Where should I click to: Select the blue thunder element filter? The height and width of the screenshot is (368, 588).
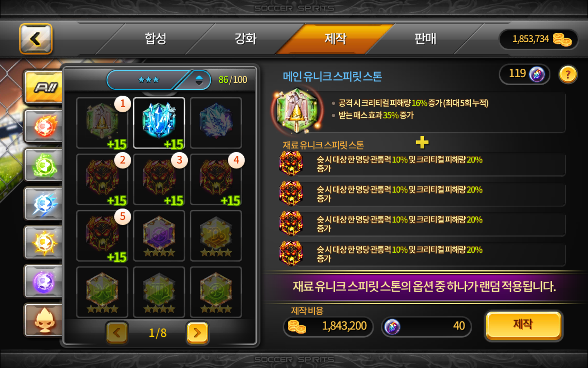44,204
